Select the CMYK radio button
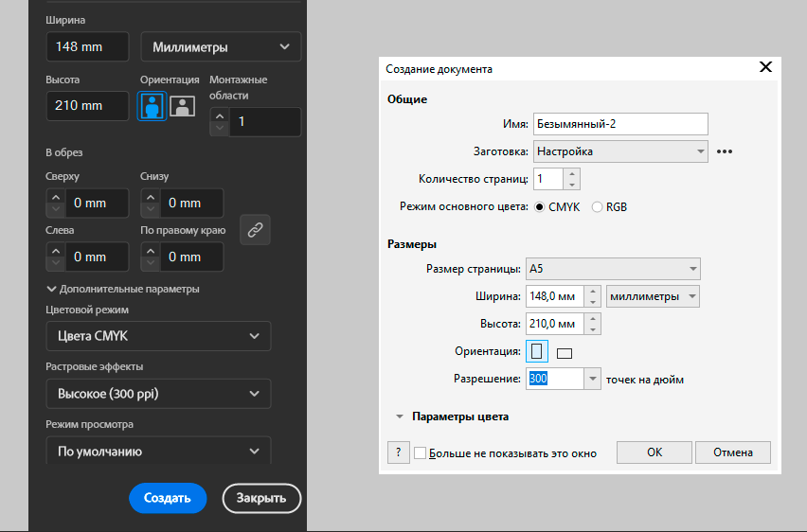The width and height of the screenshot is (807, 532). point(540,206)
